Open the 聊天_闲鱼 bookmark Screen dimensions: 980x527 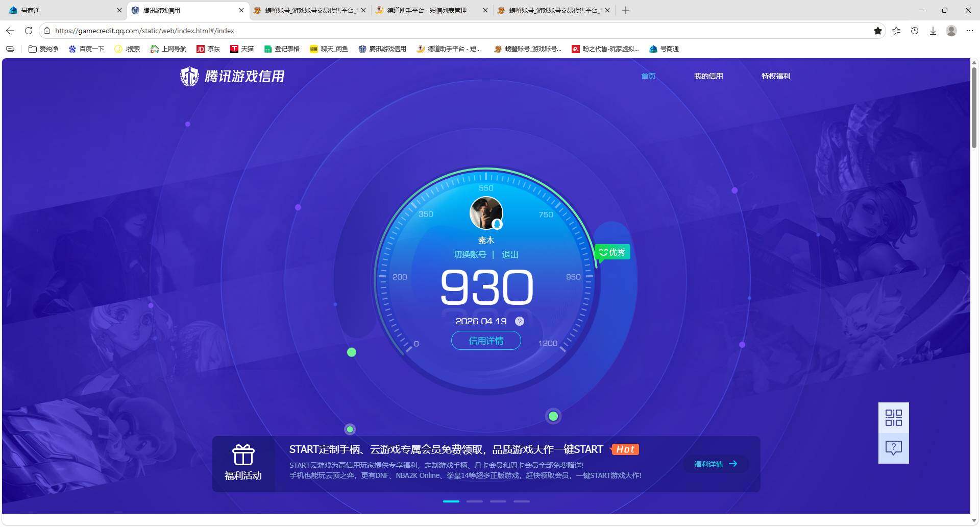[329, 49]
